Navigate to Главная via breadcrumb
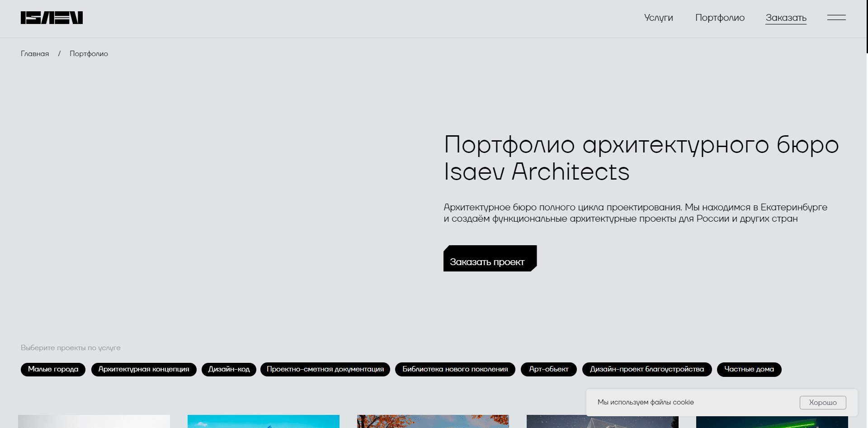868x428 pixels. 34,53
